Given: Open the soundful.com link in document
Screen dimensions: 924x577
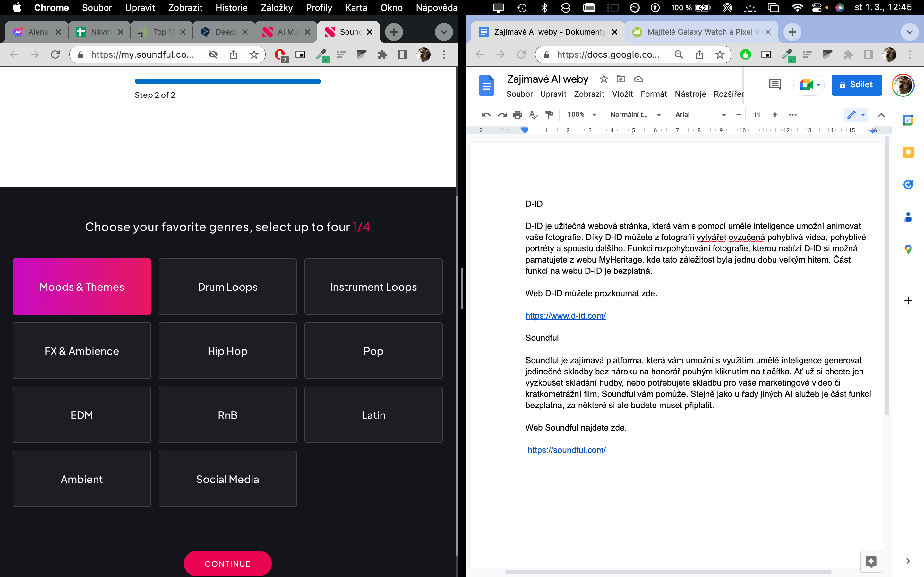Looking at the screenshot, I should (567, 450).
